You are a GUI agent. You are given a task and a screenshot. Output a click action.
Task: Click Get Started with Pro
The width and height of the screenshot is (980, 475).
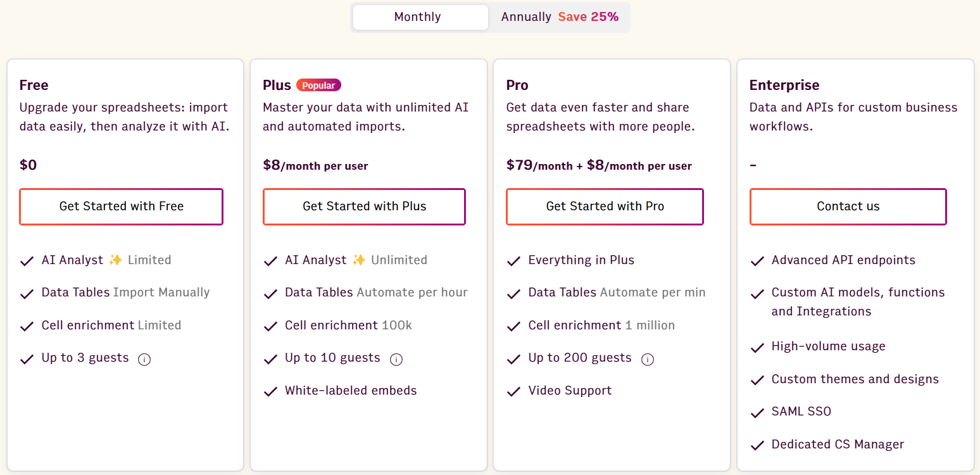point(605,206)
